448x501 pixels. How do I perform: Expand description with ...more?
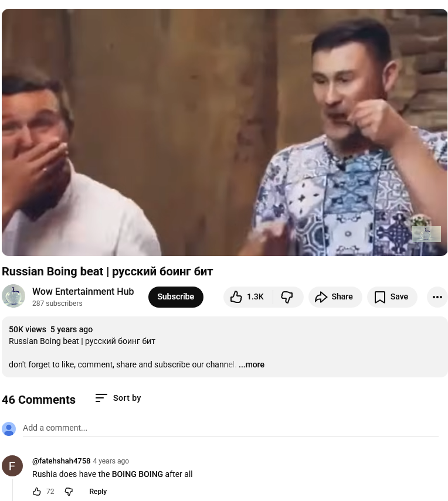tap(252, 364)
